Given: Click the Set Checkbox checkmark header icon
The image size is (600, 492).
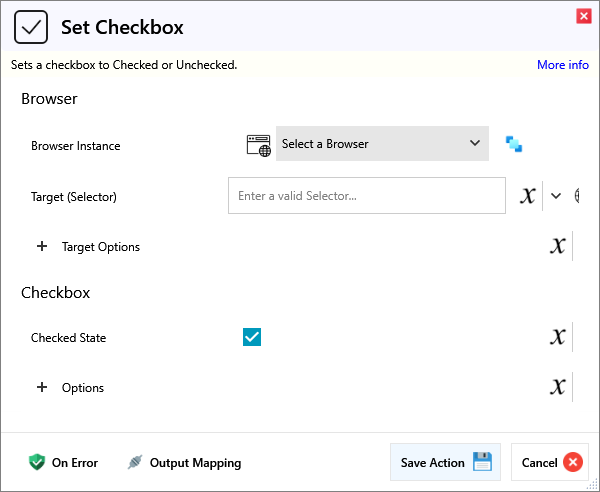Looking at the screenshot, I should click(x=31, y=27).
